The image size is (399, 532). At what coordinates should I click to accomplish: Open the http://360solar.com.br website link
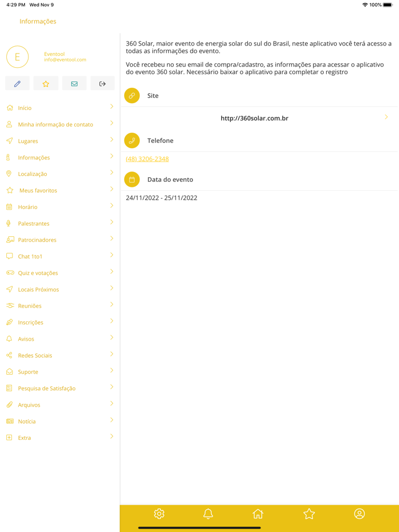[x=254, y=118]
